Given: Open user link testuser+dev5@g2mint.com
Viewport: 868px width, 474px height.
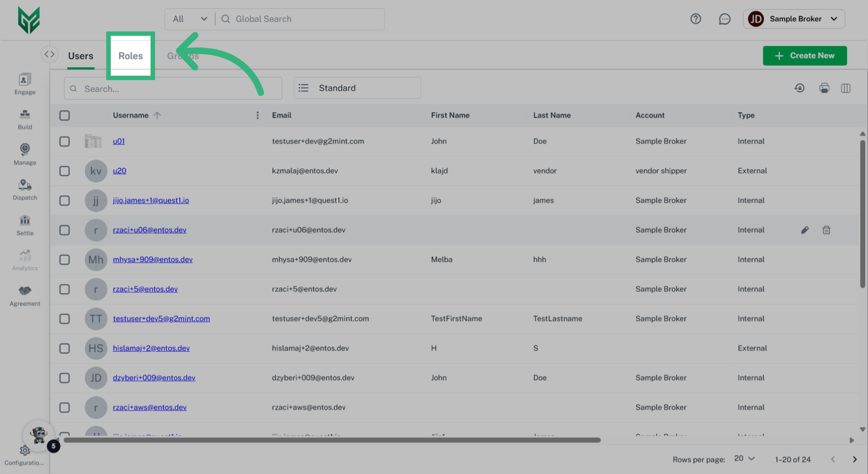Looking at the screenshot, I should click(161, 319).
